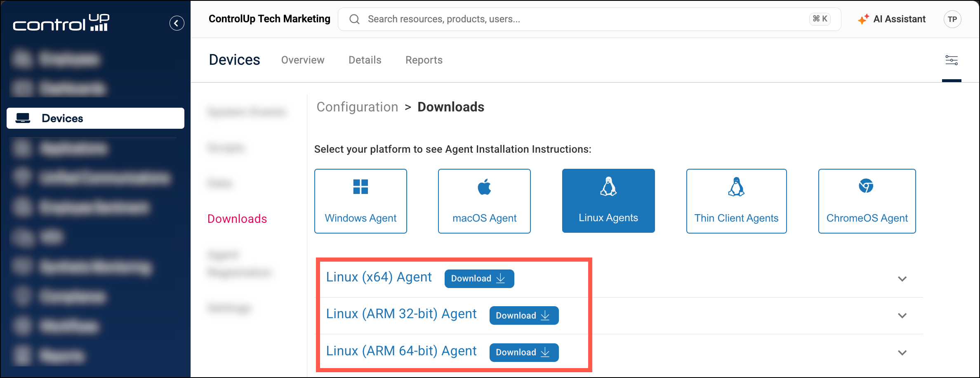Download the Linux (x64) Agent
Image resolution: width=980 pixels, height=378 pixels.
click(x=479, y=279)
